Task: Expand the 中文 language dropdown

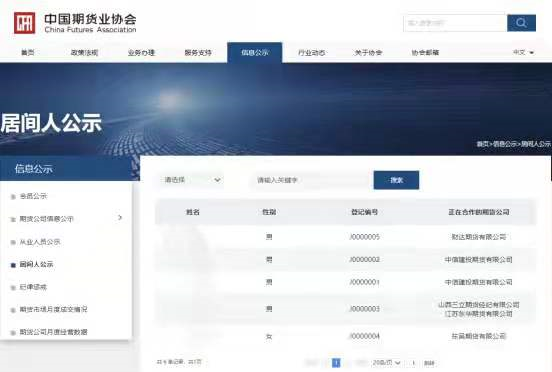Action: 523,52
